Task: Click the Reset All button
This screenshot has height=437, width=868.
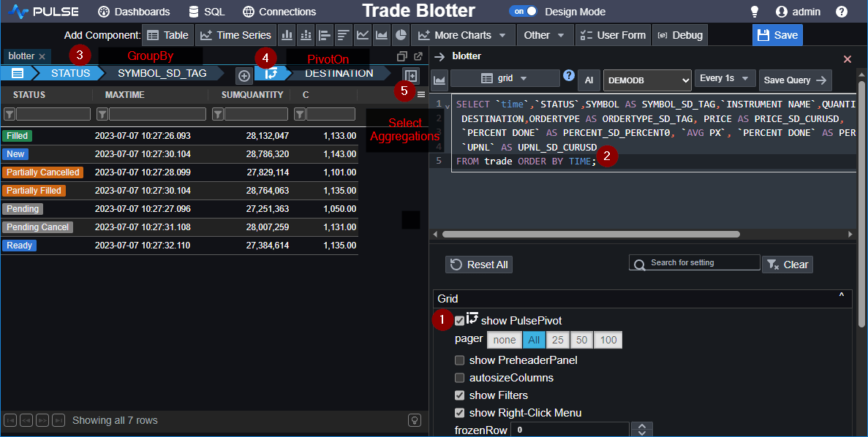Action: (x=479, y=265)
